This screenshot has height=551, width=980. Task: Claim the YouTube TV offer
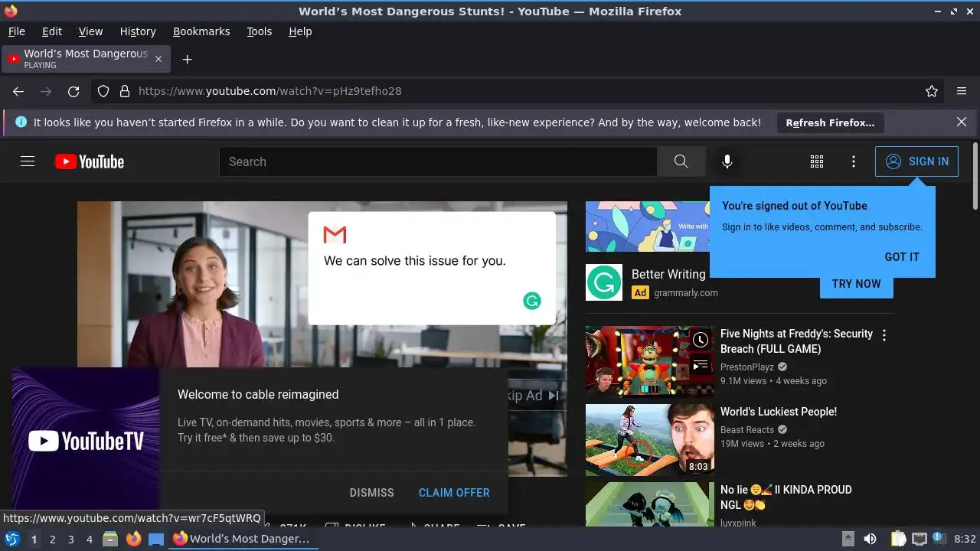point(454,493)
